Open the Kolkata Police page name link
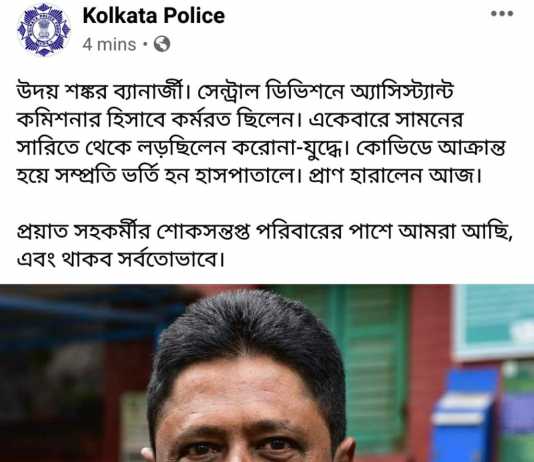The width and height of the screenshot is (534, 462). coord(154,16)
